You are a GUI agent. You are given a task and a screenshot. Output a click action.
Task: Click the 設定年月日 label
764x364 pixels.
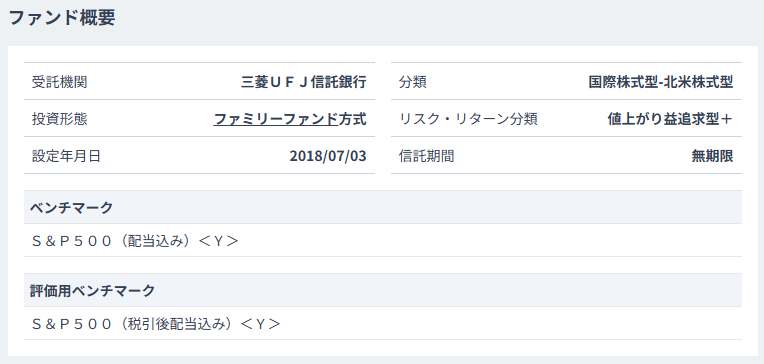point(66,156)
